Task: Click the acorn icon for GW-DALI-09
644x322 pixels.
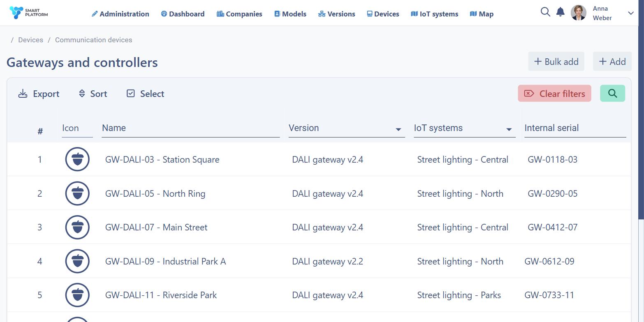Action: (x=77, y=261)
